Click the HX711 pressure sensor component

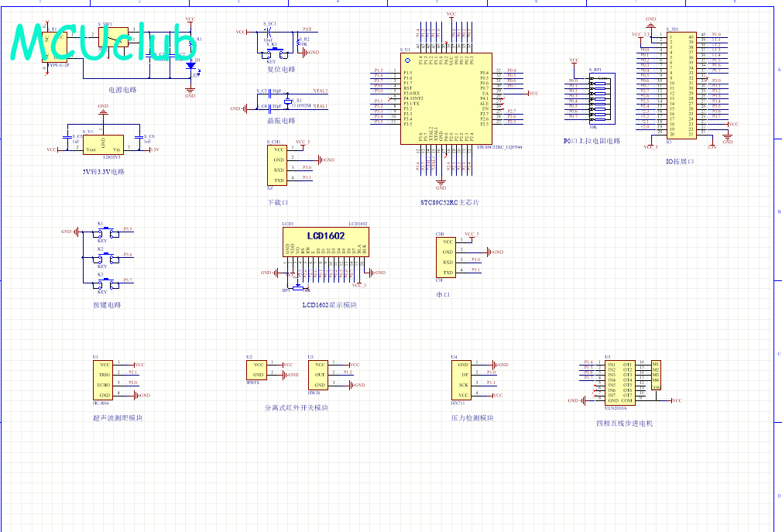pyautogui.click(x=463, y=379)
